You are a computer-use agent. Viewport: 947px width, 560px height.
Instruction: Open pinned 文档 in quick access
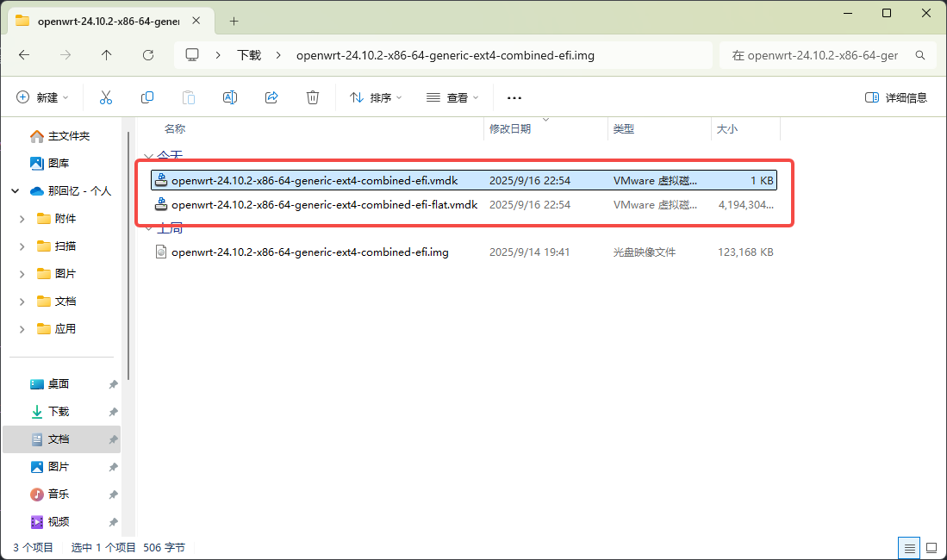[61, 439]
